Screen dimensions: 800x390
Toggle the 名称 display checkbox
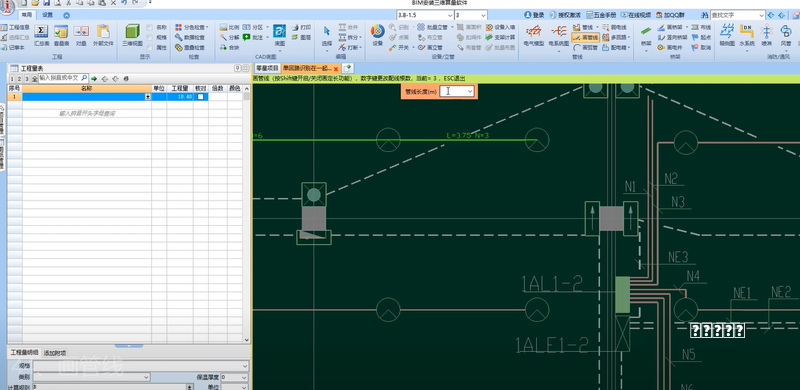149,27
